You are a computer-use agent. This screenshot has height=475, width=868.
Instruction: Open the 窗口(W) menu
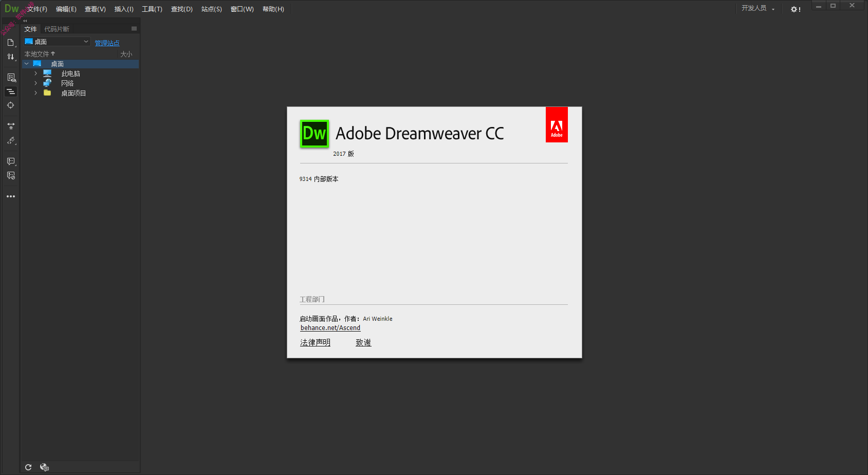pyautogui.click(x=242, y=9)
